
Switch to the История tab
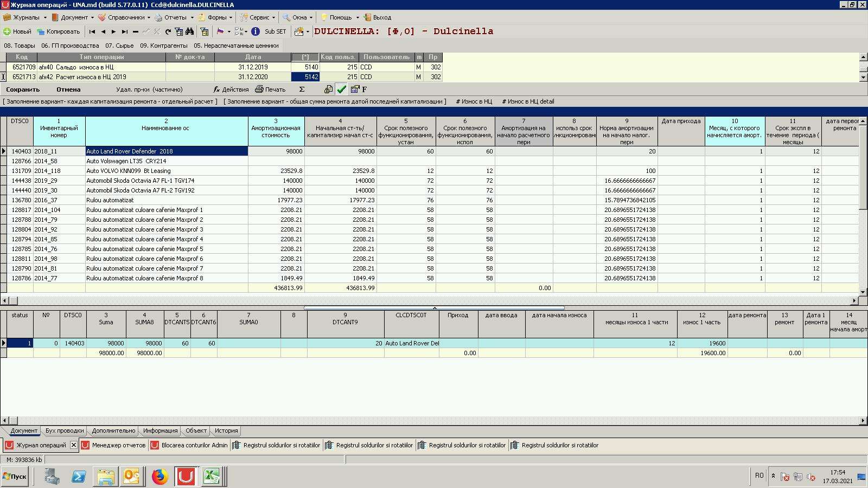coord(226,431)
